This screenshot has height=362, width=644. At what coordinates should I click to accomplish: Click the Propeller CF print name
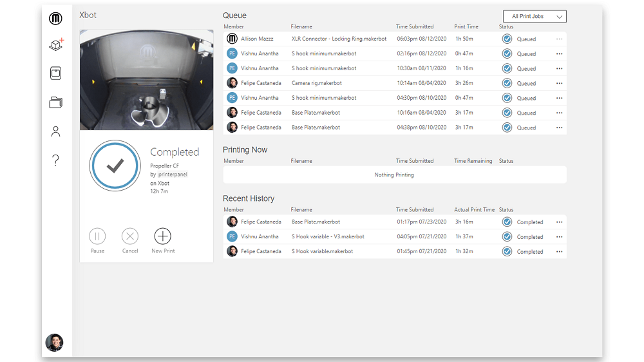164,166
